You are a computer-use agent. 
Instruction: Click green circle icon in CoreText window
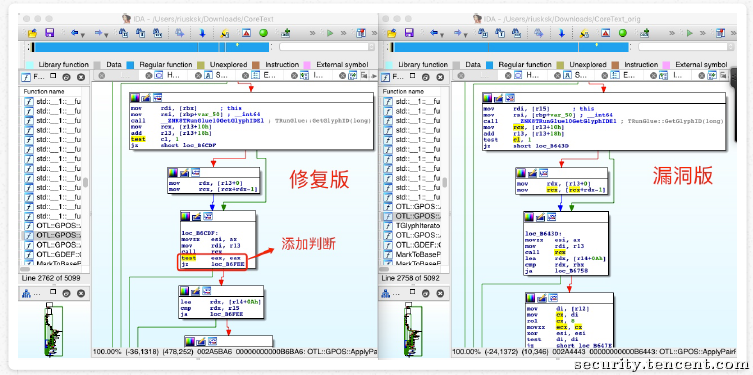[263, 33]
